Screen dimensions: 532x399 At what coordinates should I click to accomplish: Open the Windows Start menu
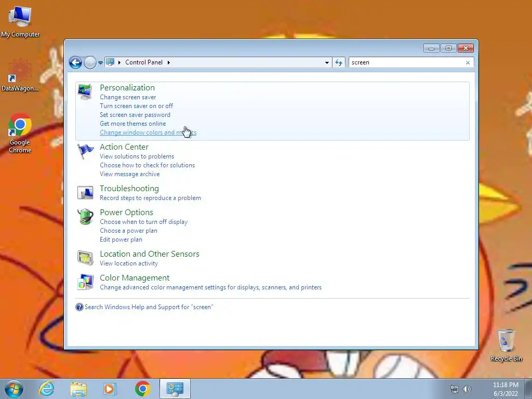14,389
